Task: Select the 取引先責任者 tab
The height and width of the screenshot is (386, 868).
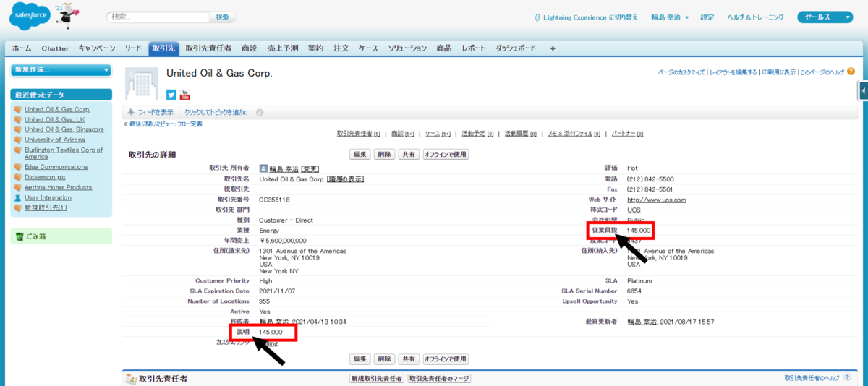Action: [x=208, y=48]
